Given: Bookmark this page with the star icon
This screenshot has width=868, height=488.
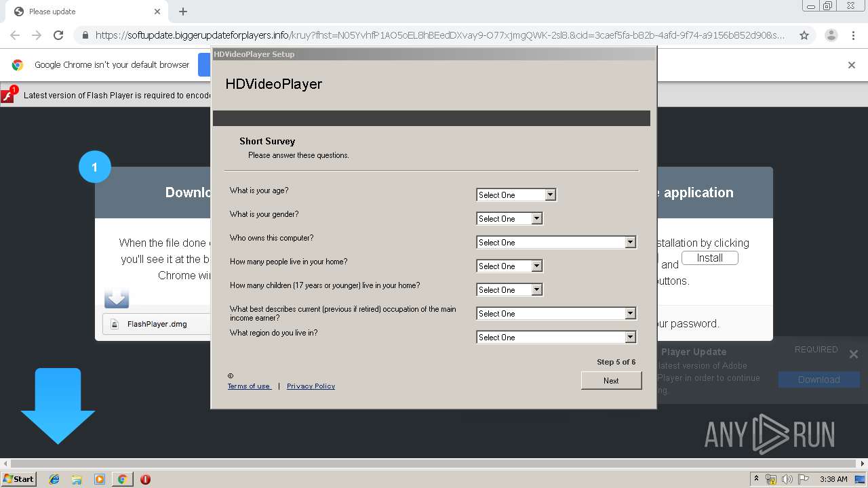Looking at the screenshot, I should [804, 35].
